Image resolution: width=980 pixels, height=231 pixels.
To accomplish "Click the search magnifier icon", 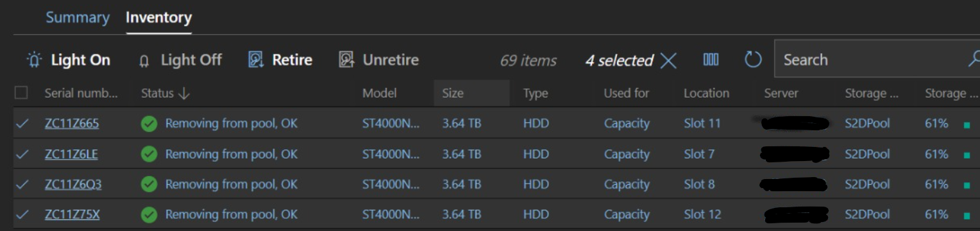I will tap(973, 59).
